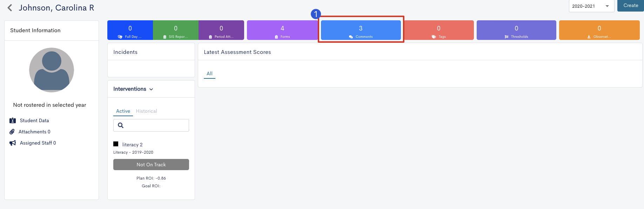Open the 2020-2021 school year dropdown
Screen dimensions: 644x209
click(x=591, y=6)
